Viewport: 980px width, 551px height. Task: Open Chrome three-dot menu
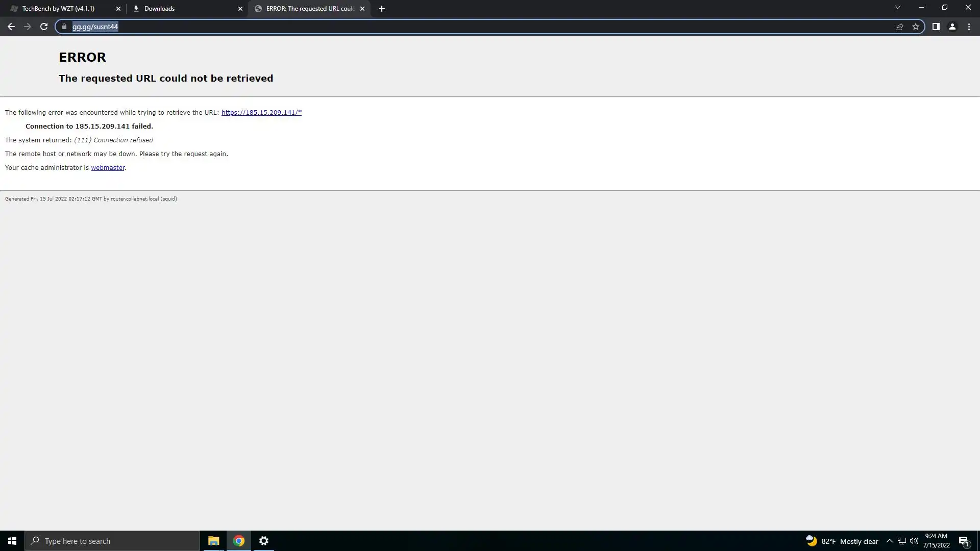click(x=969, y=27)
